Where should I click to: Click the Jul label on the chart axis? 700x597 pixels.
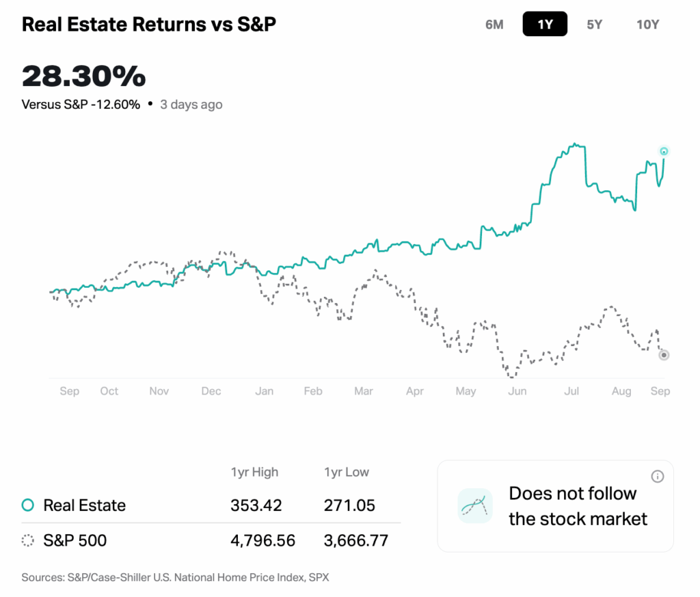coord(571,391)
